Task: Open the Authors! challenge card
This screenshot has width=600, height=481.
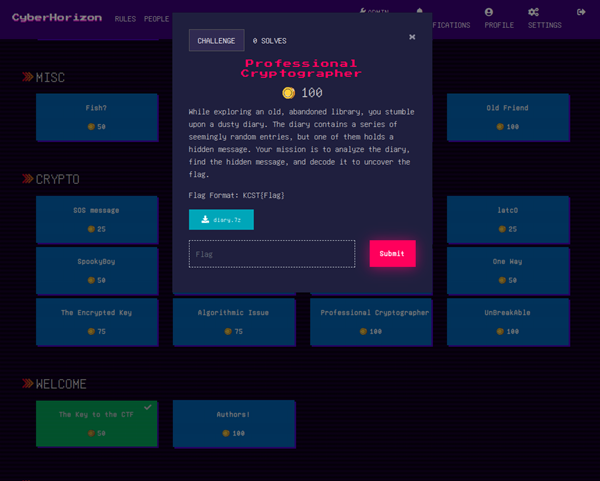Action: [234, 423]
